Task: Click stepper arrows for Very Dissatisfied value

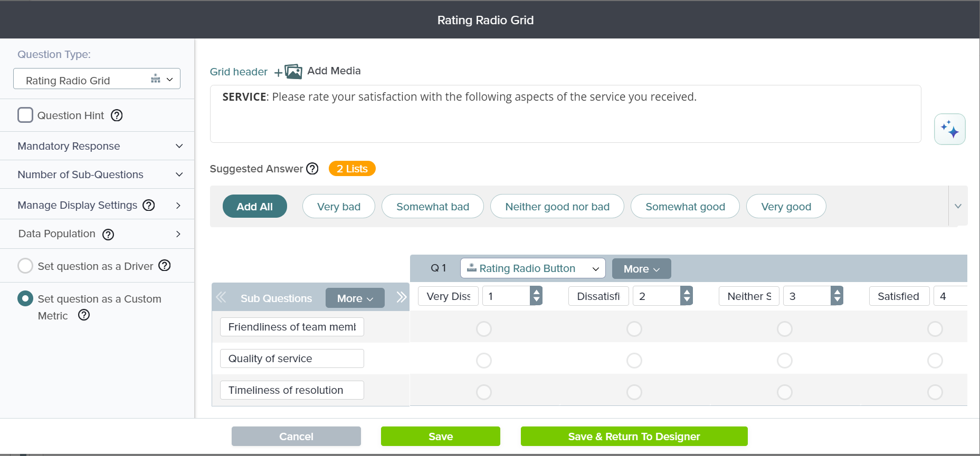Action: 536,296
